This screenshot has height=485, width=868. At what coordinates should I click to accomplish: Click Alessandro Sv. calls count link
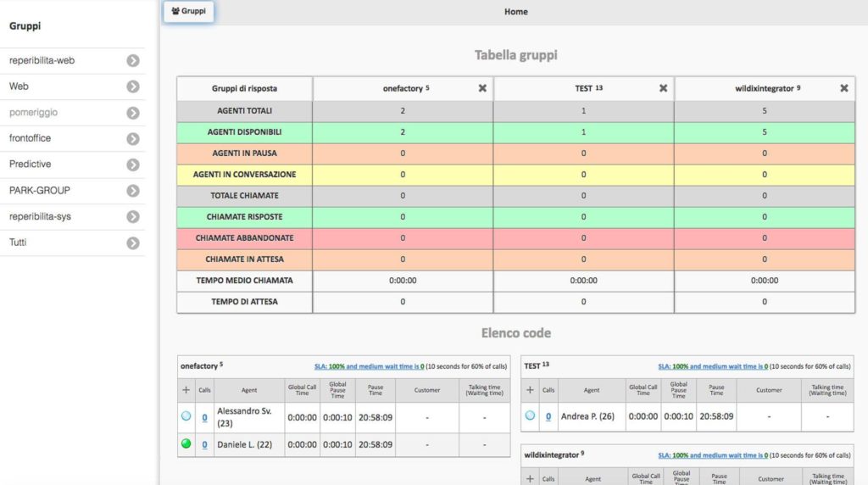(x=204, y=417)
